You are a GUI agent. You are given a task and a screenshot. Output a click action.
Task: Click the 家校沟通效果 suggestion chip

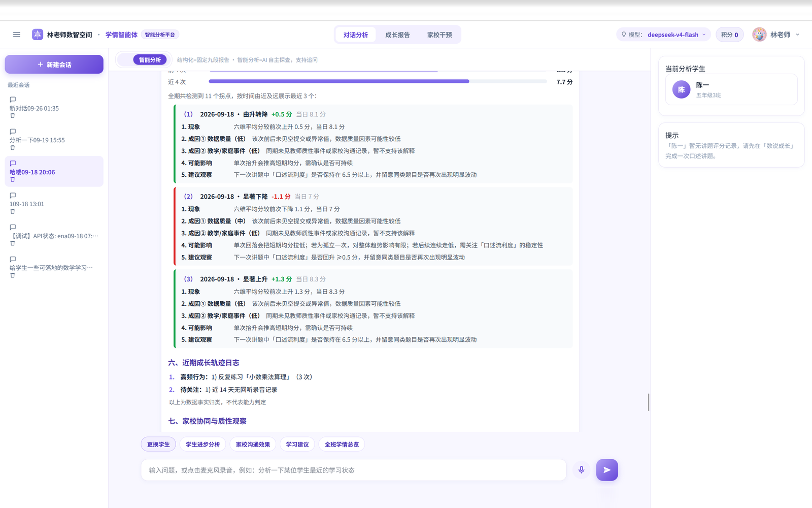coord(253,444)
